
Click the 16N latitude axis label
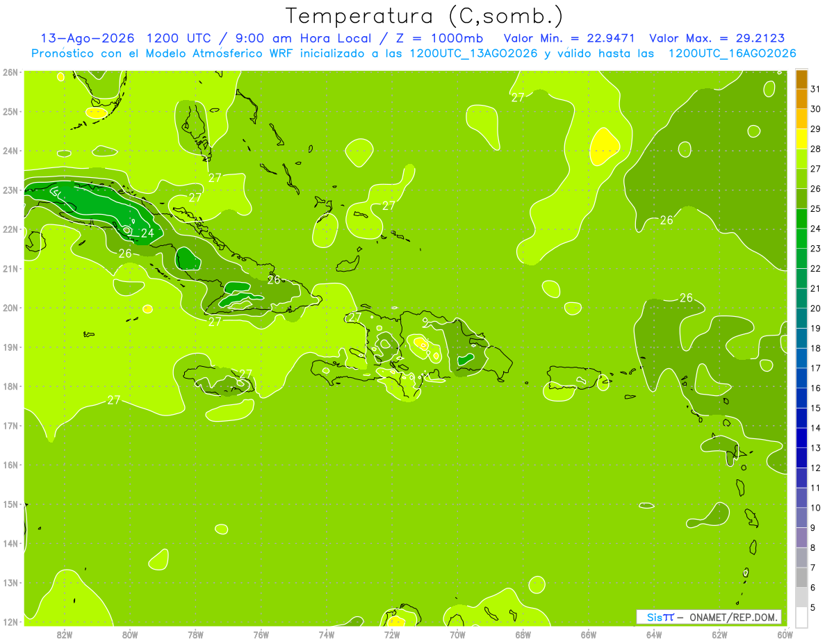click(10, 465)
